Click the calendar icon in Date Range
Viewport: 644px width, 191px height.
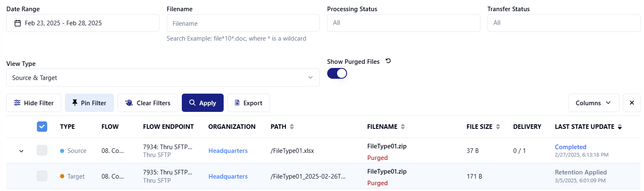[17, 23]
